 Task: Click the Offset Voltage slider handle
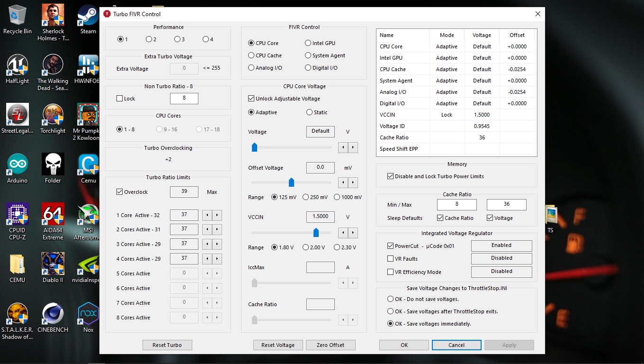(292, 182)
